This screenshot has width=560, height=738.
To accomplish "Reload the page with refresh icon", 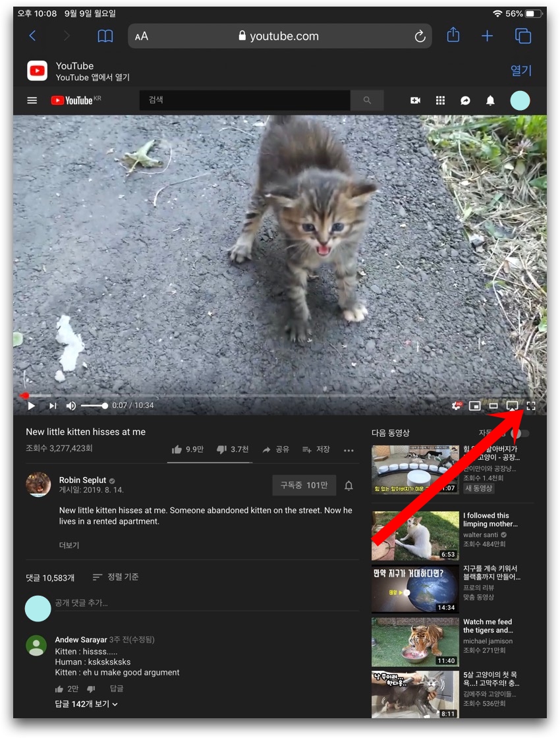I will tap(420, 36).
